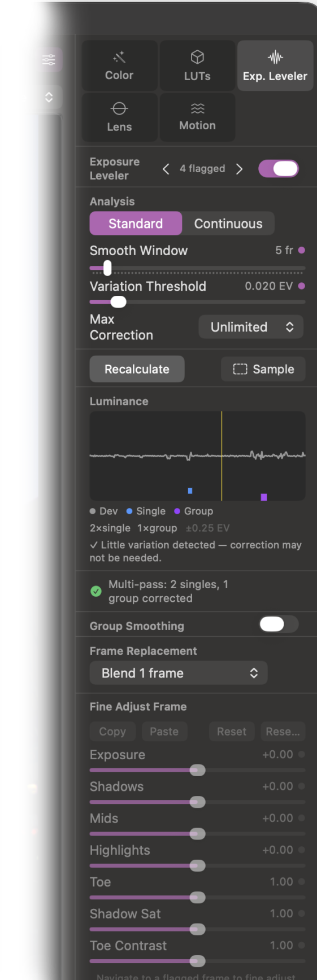Click the Mids reset dot
Screen dimensions: 317x980
[302, 818]
